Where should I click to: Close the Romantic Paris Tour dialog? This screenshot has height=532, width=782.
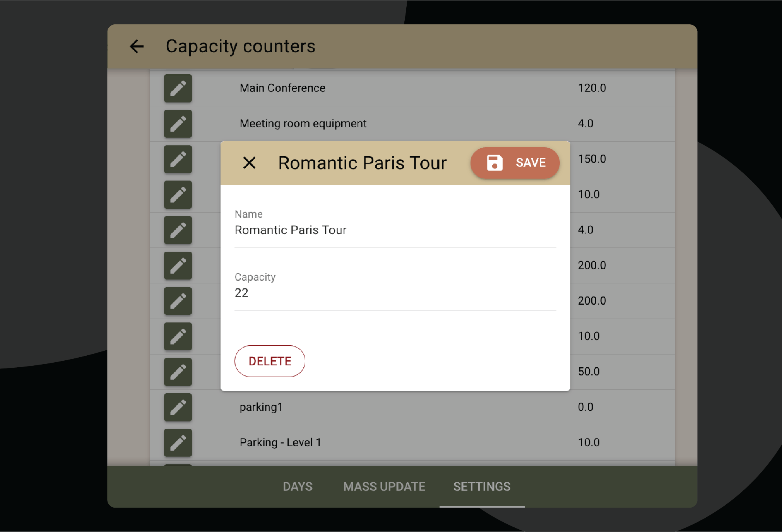(x=249, y=163)
